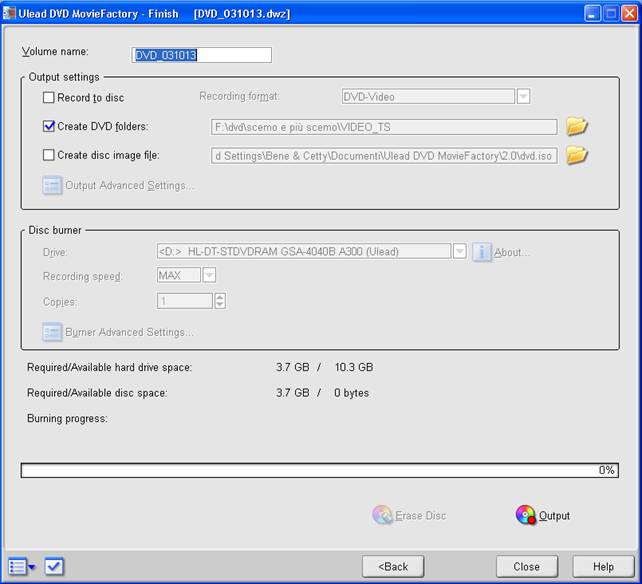Click the burning progress bar at 0%
Image resolution: width=642 pixels, height=584 pixels.
[x=320, y=470]
